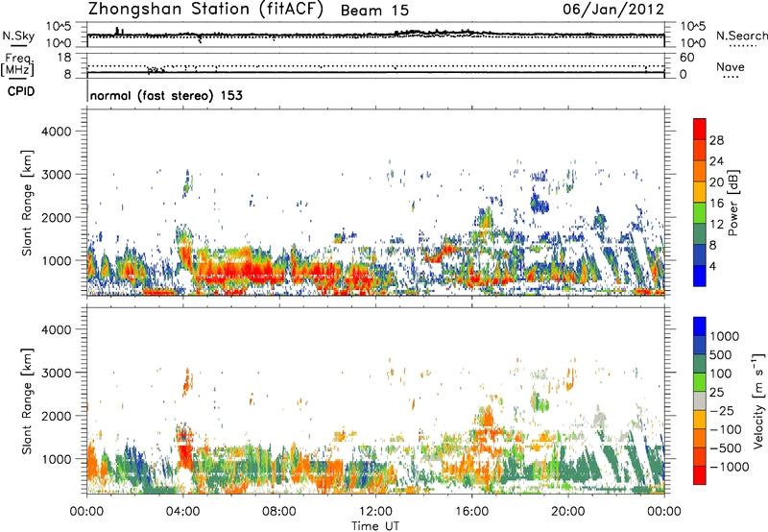Click "2000" slant range tick in power panel
768x532 pixels.
(x=56, y=217)
